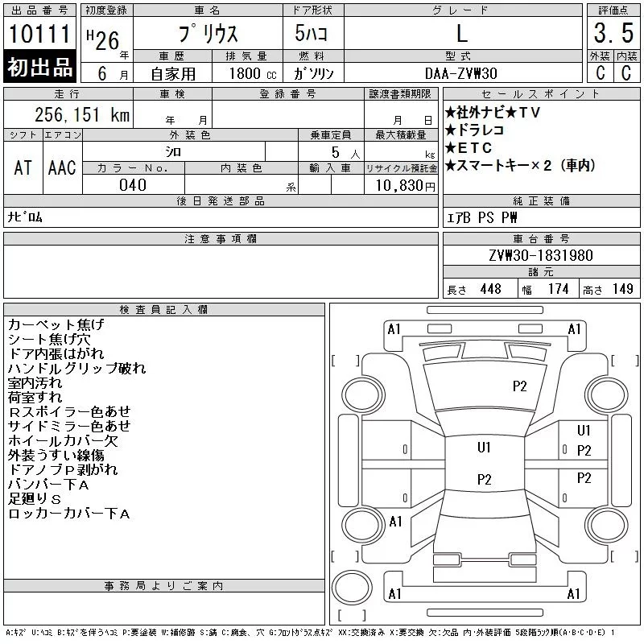
Task: Click the note "サイドミラー色あせ"
Action: [x=69, y=427]
